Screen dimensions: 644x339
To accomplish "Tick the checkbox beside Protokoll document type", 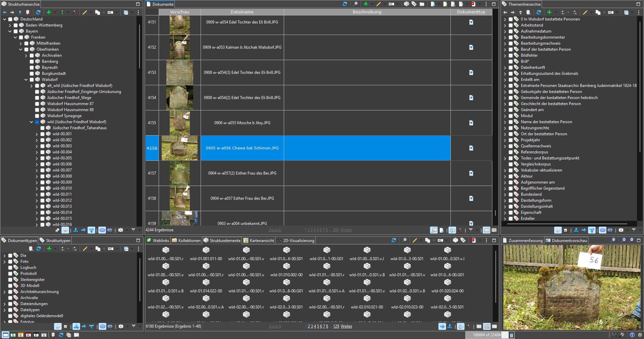I will coord(10,274).
